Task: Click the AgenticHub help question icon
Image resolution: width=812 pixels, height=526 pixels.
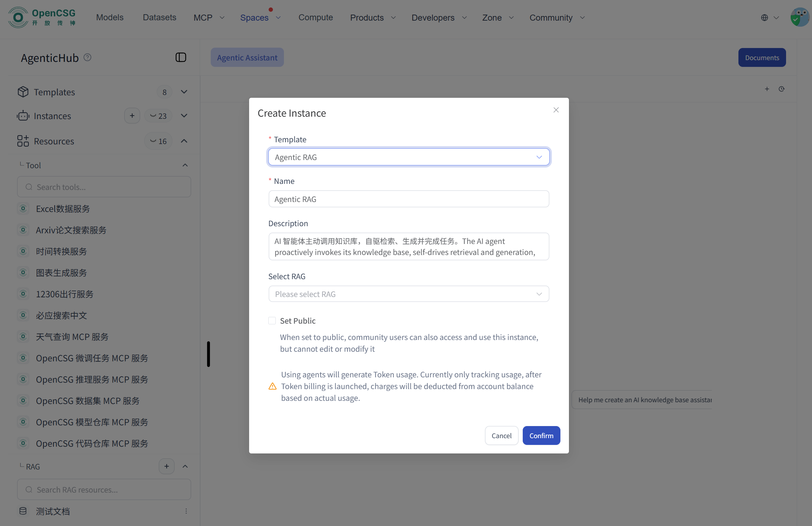Action: [87, 57]
